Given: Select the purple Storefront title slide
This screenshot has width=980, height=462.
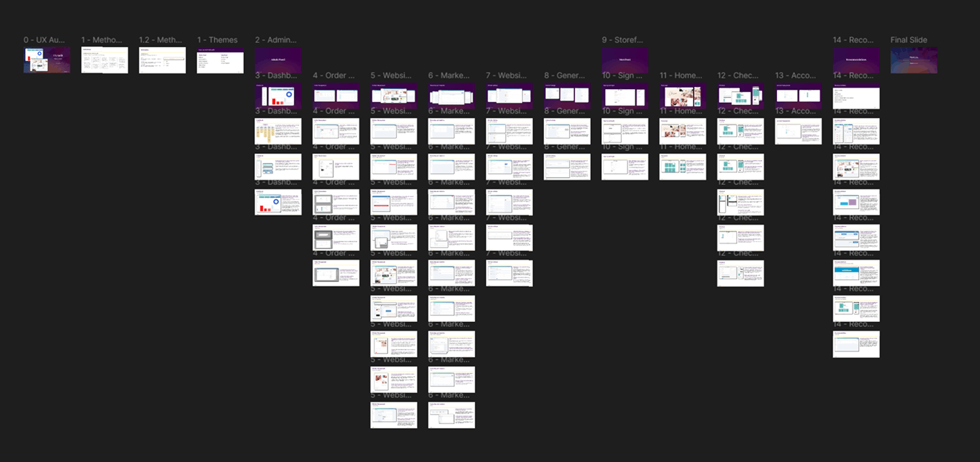Looking at the screenshot, I should 623,60.
